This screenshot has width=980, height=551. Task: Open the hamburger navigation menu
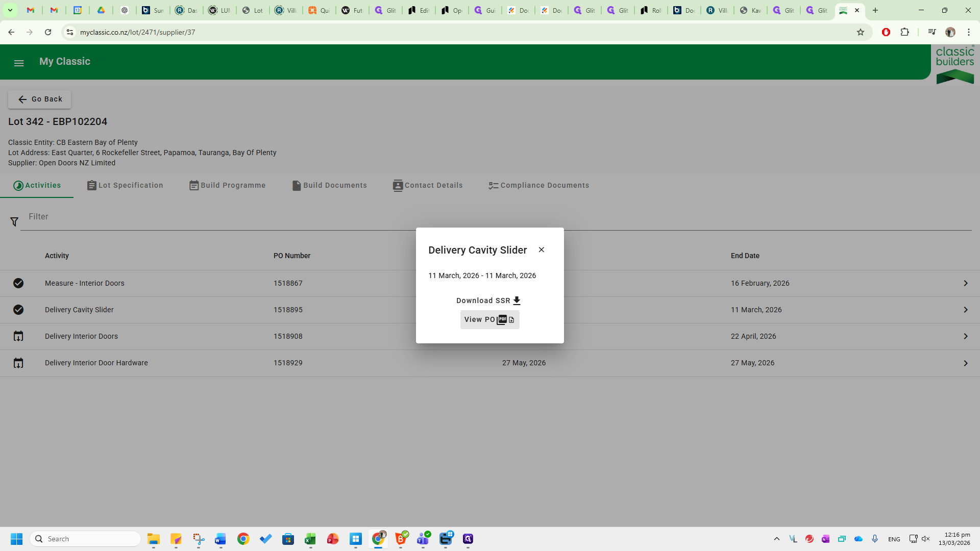[x=19, y=63]
